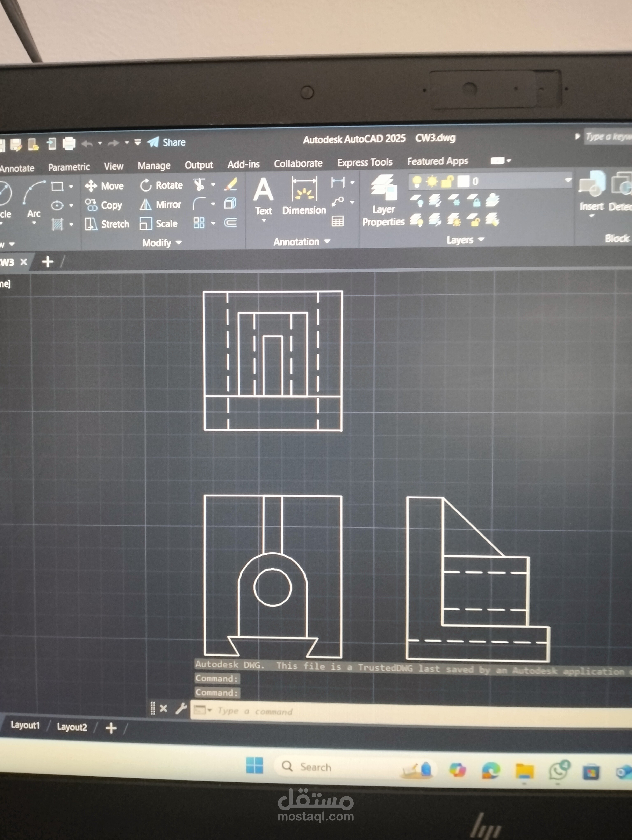Click the layer Unlock tool icon

tap(473, 219)
